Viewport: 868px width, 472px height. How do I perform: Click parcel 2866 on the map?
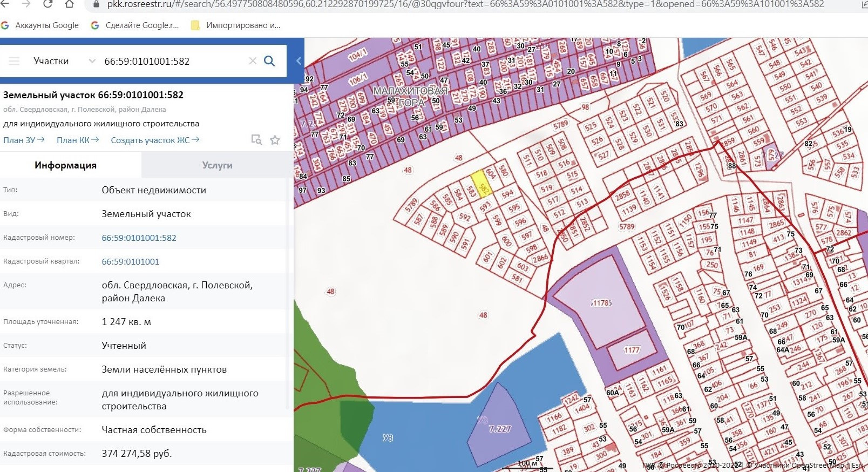pos(540,259)
